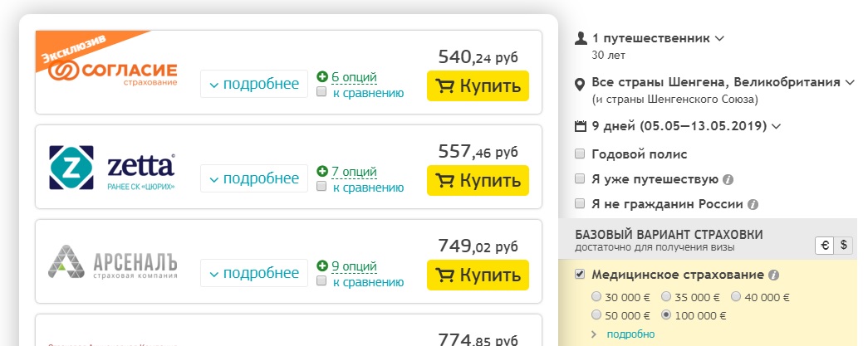The height and width of the screenshot is (346, 868).
Task: Switch currency to the dollar symbol
Action: [x=844, y=246]
